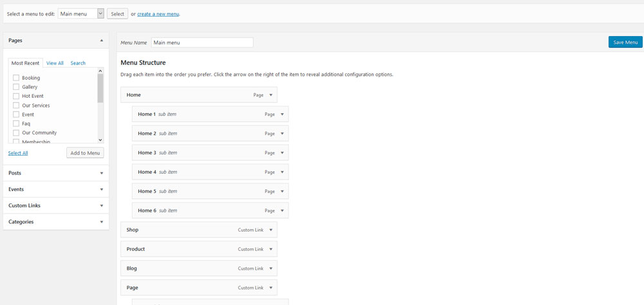Switch to the View All tab
644x305 pixels.
click(x=55, y=63)
